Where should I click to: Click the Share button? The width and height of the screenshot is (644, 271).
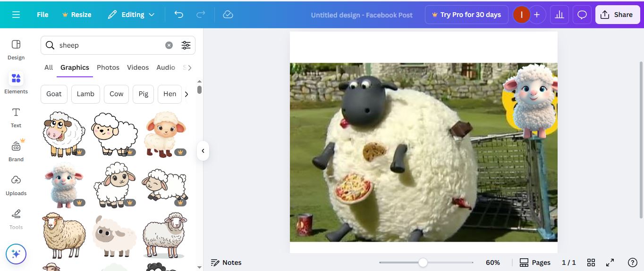point(617,15)
